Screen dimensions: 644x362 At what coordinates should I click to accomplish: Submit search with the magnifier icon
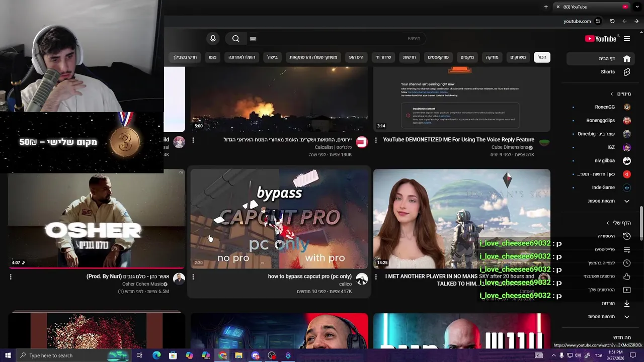[x=235, y=39]
